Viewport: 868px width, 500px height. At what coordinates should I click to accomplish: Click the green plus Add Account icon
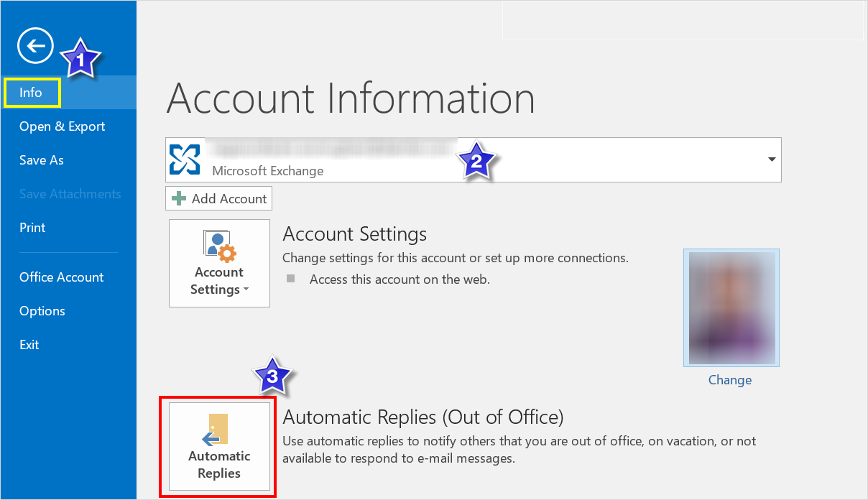pos(180,198)
